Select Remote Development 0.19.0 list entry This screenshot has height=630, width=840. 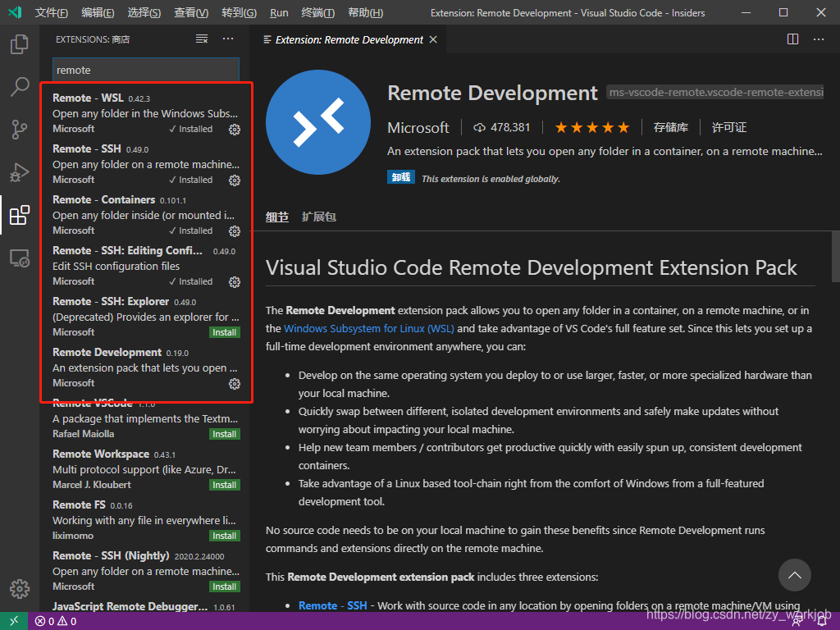[x=146, y=367]
